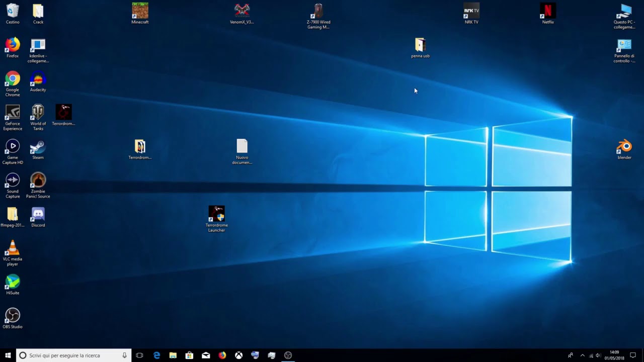Screen dimensions: 644x362
Task: Open the volume control tray icon
Action: (598, 355)
